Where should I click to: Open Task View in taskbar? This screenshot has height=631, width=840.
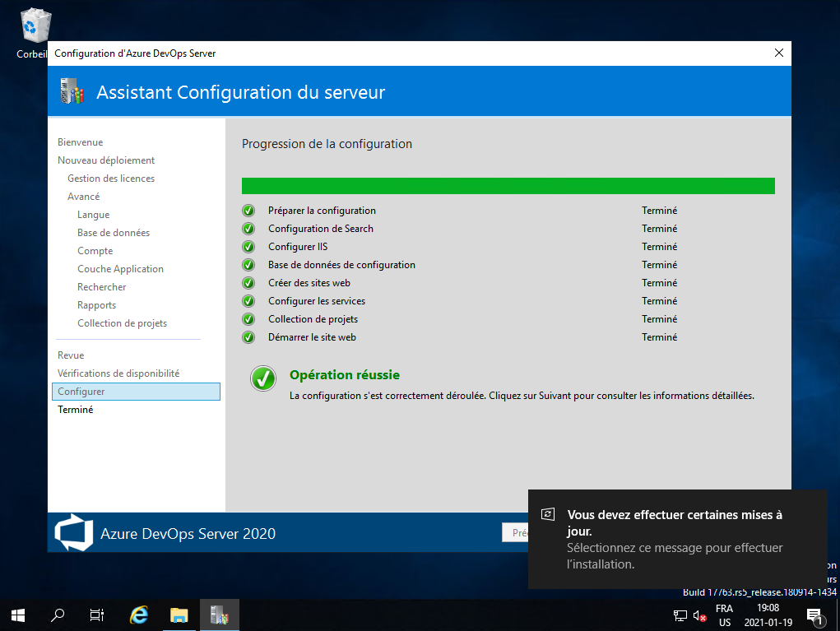pos(97,615)
